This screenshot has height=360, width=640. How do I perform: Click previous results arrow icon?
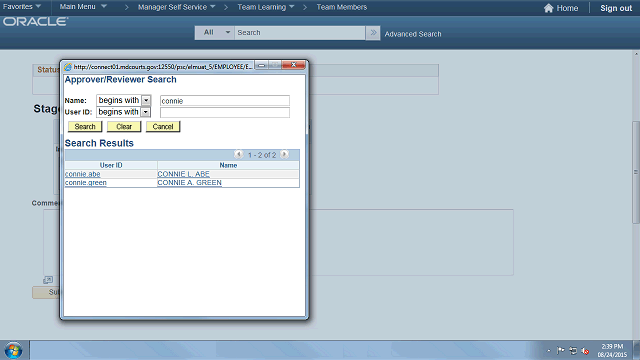(238, 155)
